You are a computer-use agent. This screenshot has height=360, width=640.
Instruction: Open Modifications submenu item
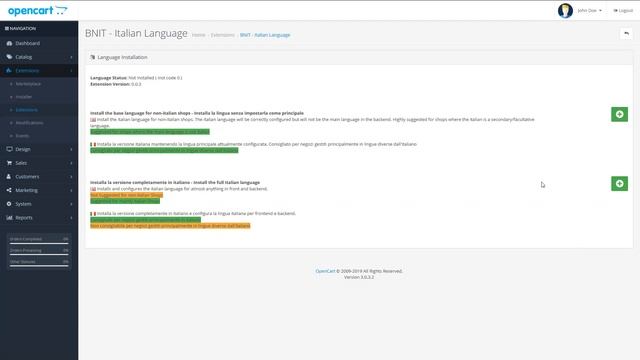29,123
